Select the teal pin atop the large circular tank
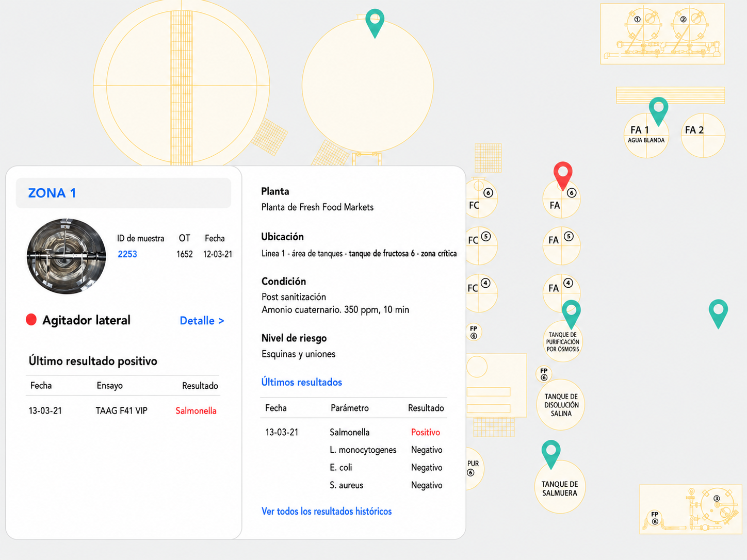This screenshot has height=560, width=747. pos(375,23)
